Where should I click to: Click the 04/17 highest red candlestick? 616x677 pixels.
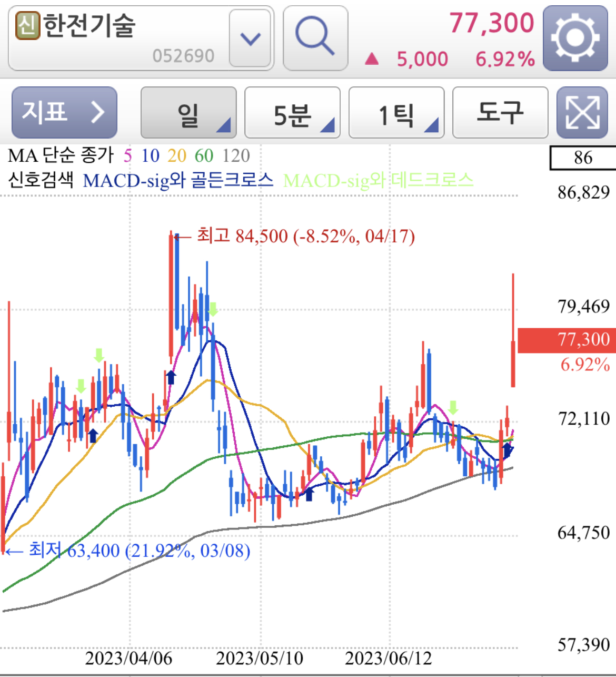pyautogui.click(x=171, y=297)
